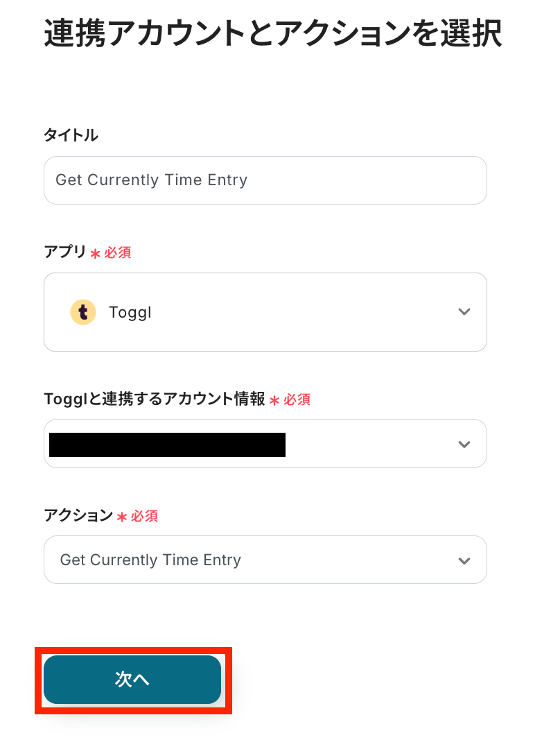Viewport: 560px width, 749px height.
Task: Click the red asterisk next to アプリ
Action: (x=95, y=254)
